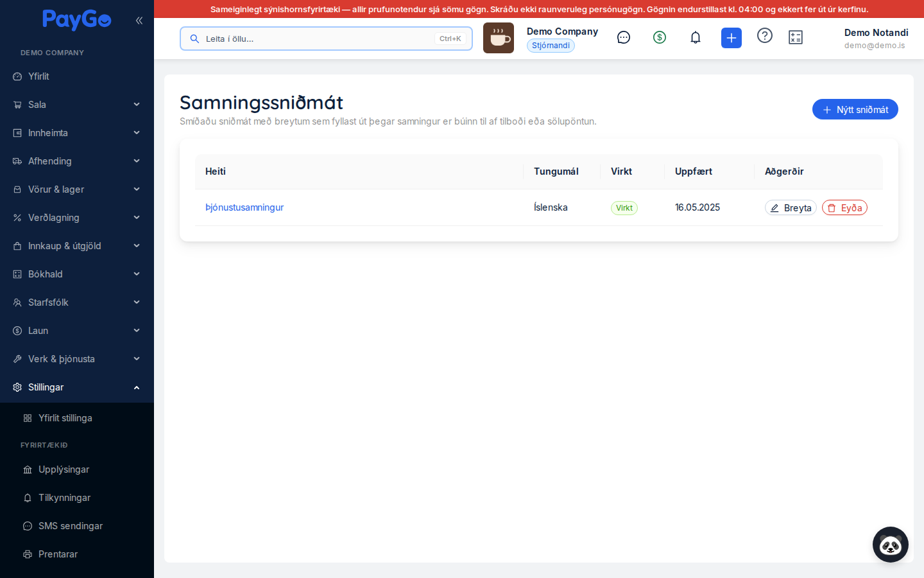
Task: Click the date 16.05.2025
Action: pos(697,207)
